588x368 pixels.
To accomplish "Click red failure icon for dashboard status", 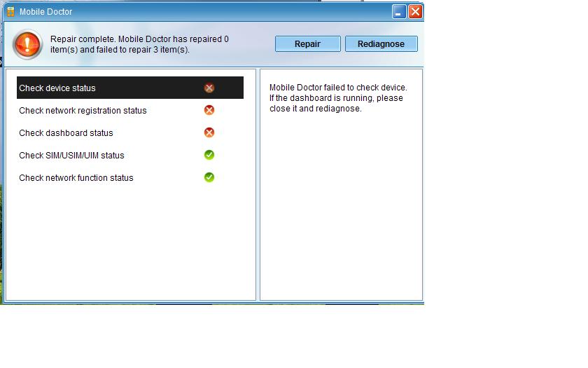I will [209, 132].
